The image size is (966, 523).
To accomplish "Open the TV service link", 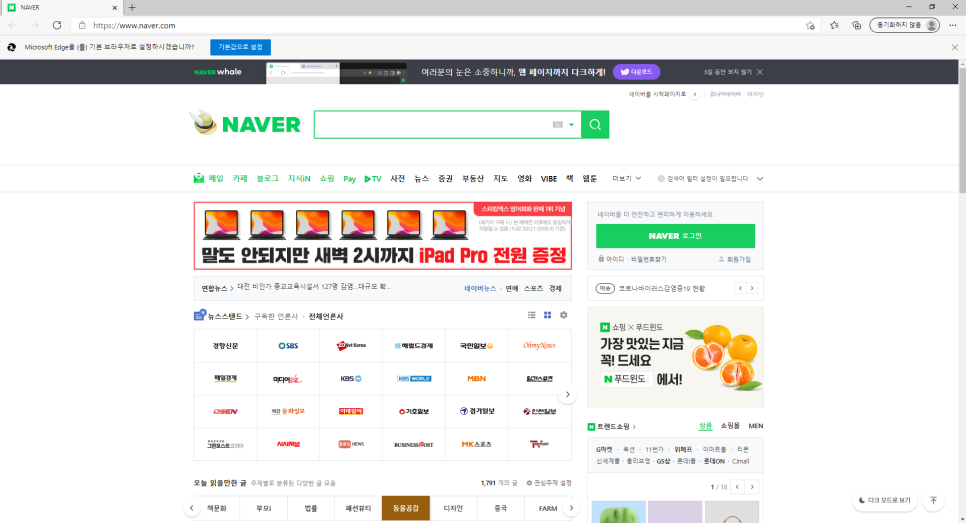I will pos(373,179).
